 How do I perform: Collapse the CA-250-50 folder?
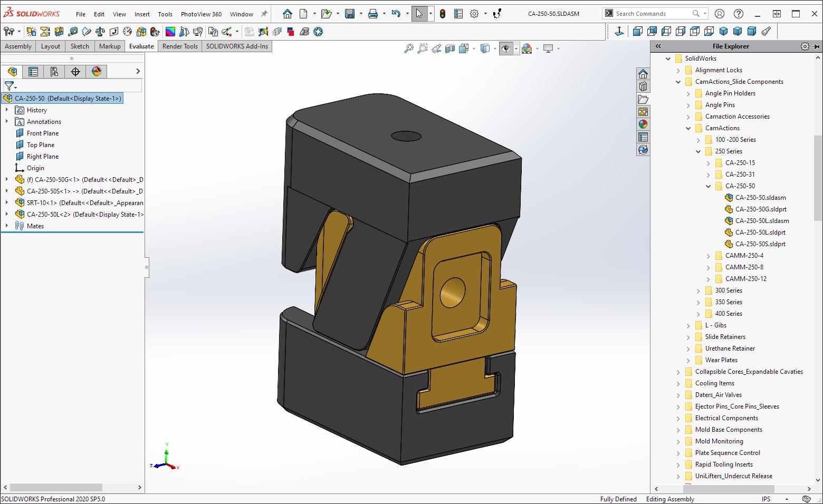(709, 186)
